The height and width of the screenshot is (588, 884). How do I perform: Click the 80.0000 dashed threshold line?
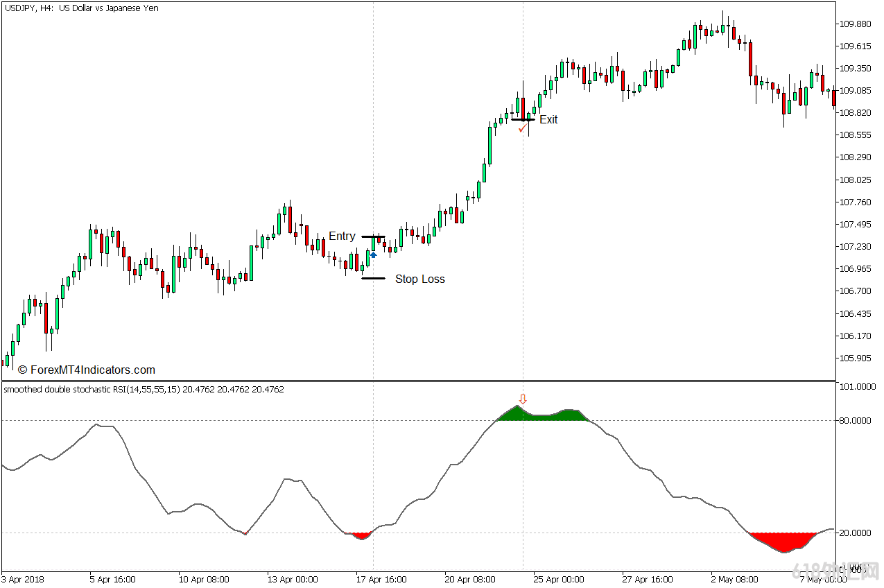pos(277,420)
